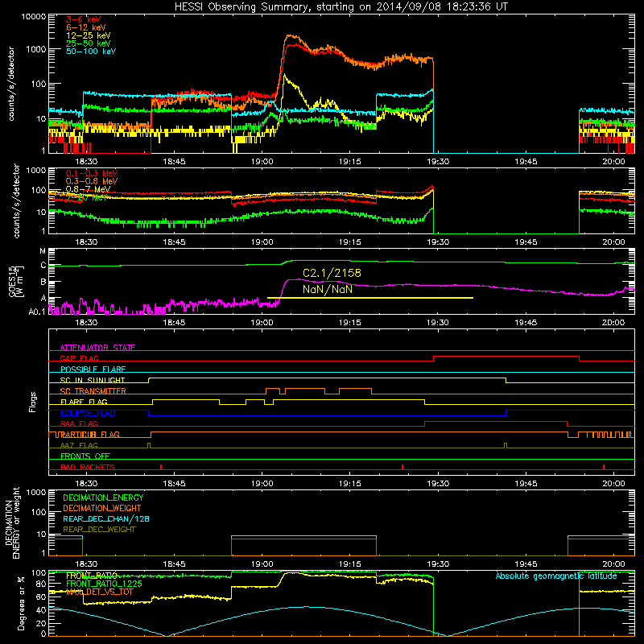
Task: Click the REAR_DEC_CHAN/128 legend label
Action: pyautogui.click(x=106, y=518)
